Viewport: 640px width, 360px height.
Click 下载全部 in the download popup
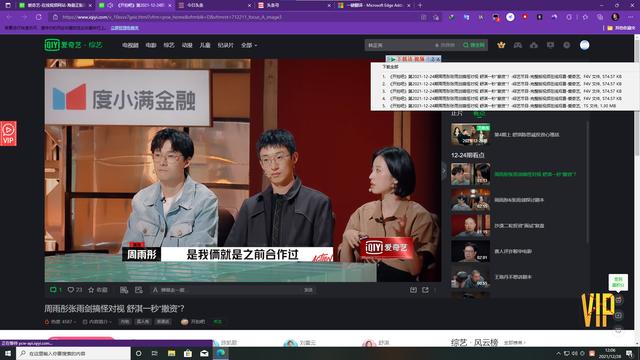click(390, 67)
